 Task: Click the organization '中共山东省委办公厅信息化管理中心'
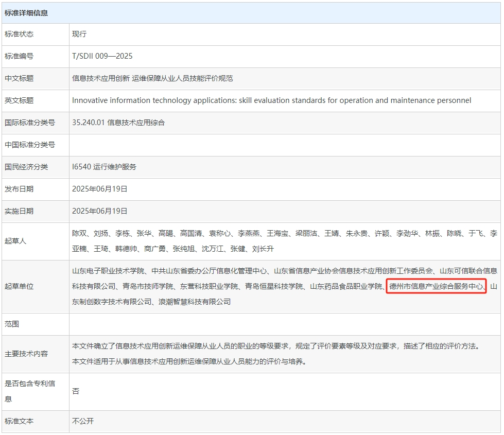pyautogui.click(x=209, y=271)
